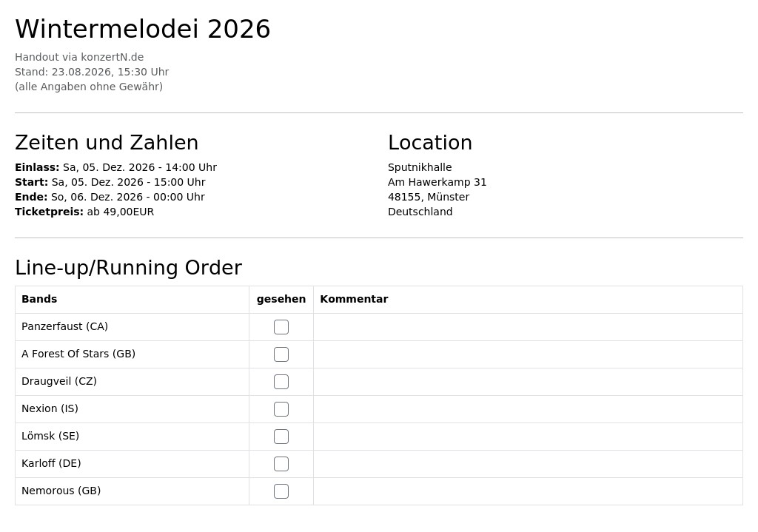Tick the gesehen checkbox for A Forest Of Stars
The height and width of the screenshot is (532, 758).
[281, 354]
